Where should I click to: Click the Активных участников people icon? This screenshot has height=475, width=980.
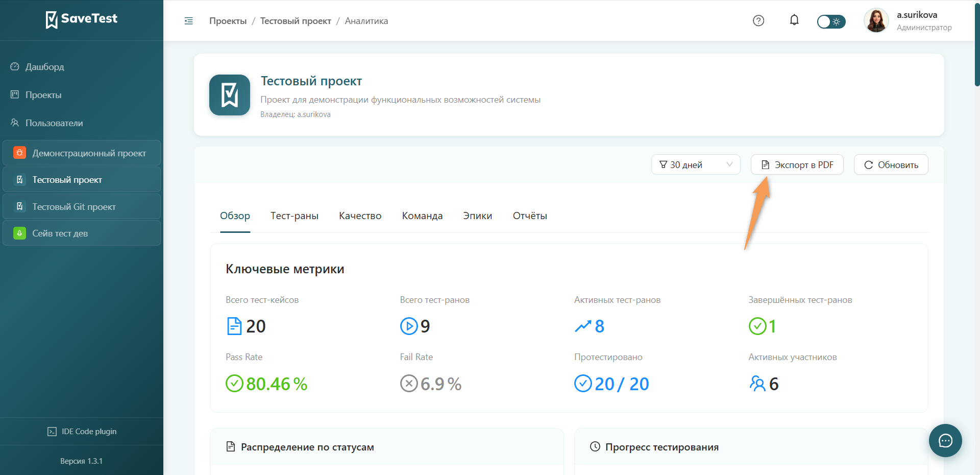coord(757,383)
